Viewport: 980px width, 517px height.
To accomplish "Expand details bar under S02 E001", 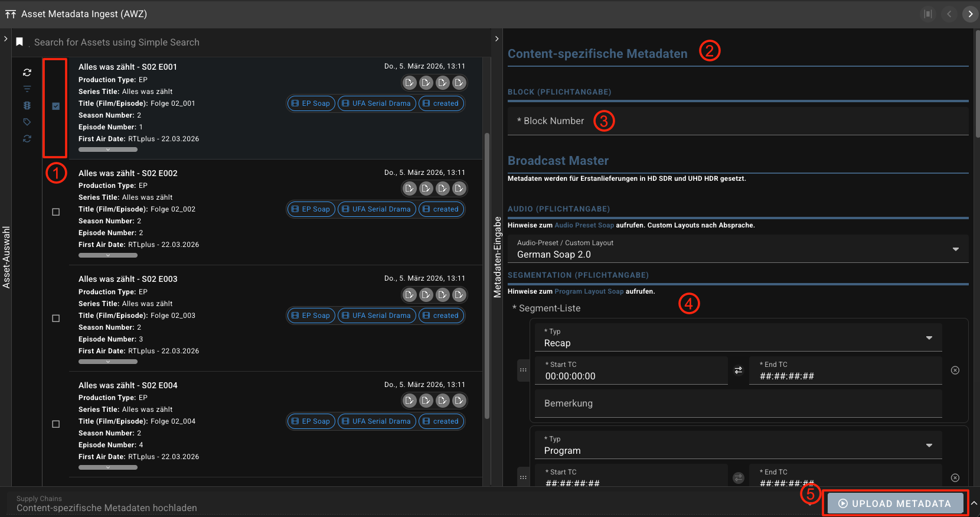I will coord(108,149).
